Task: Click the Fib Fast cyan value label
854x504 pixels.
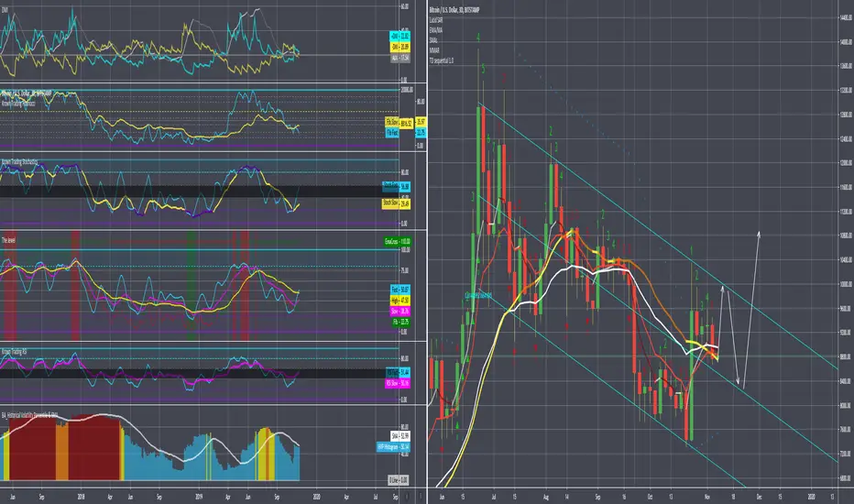Action: tap(392, 132)
